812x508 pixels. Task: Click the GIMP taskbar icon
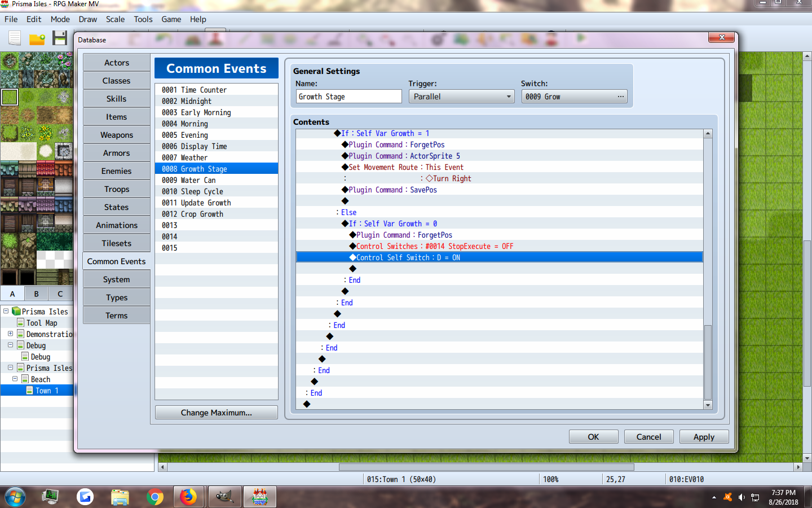pos(224,497)
